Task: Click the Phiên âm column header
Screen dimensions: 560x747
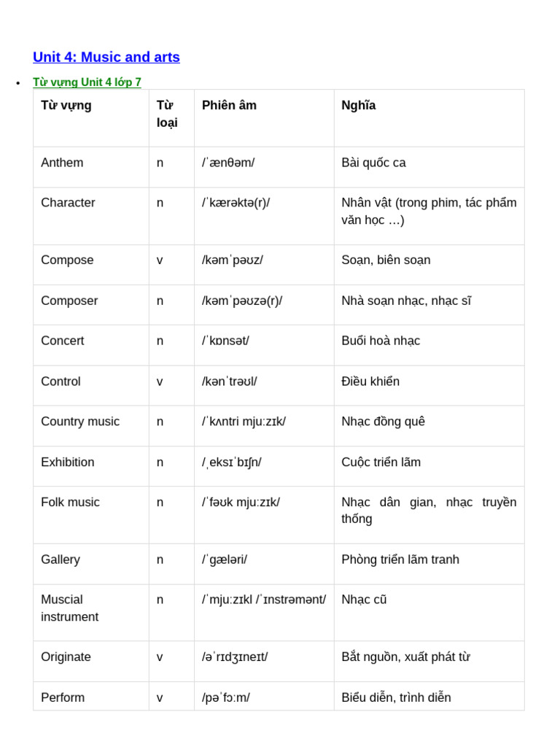Action: (x=229, y=106)
